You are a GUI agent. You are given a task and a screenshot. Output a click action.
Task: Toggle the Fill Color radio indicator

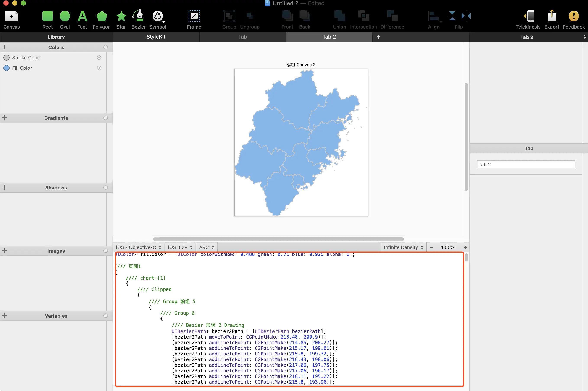click(99, 68)
